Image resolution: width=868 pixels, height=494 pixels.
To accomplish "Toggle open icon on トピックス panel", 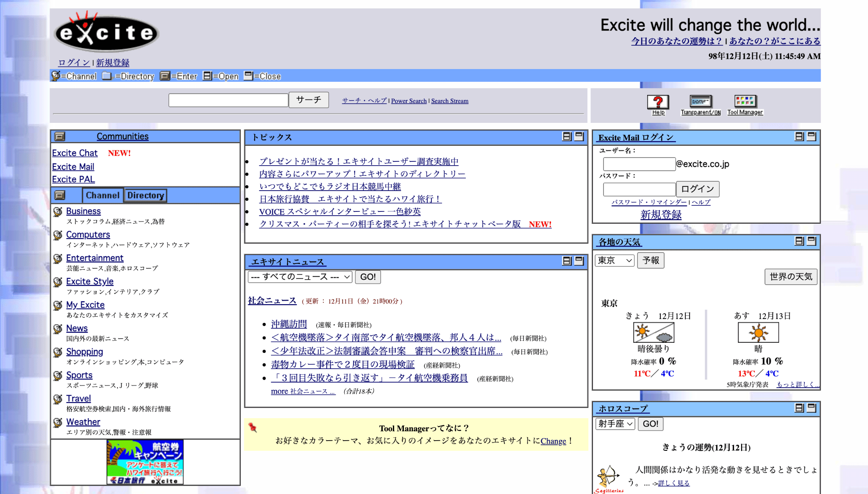I will click(567, 136).
